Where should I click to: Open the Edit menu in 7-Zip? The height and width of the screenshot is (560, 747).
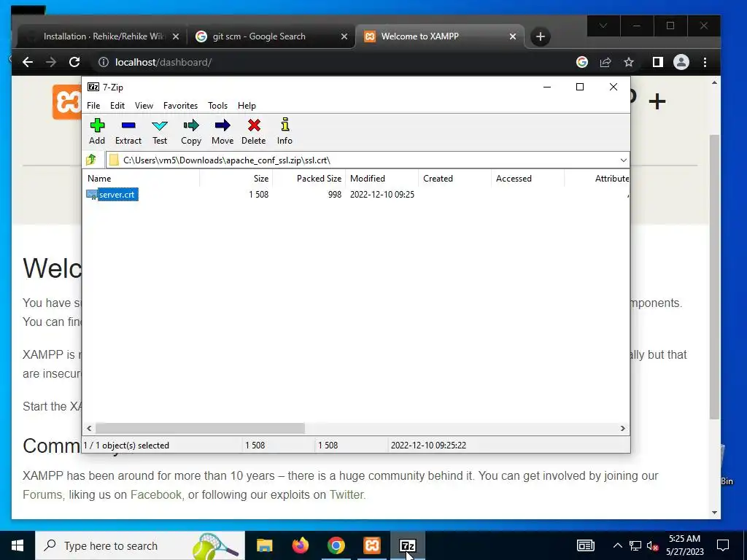(x=117, y=106)
